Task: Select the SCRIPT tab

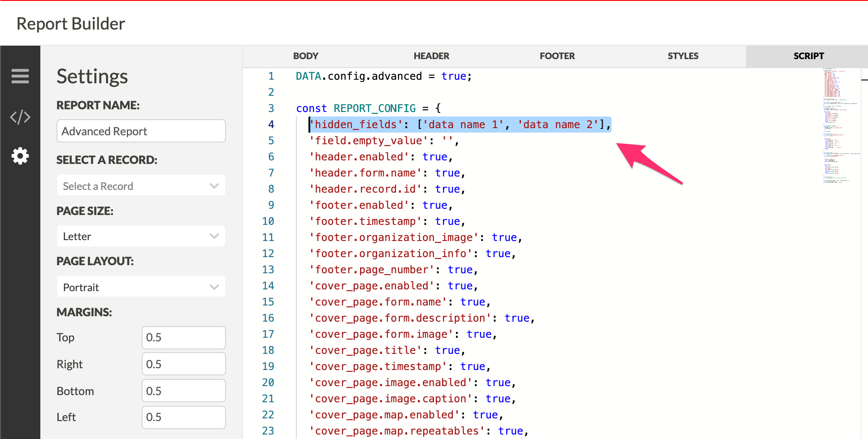Action: pos(809,56)
